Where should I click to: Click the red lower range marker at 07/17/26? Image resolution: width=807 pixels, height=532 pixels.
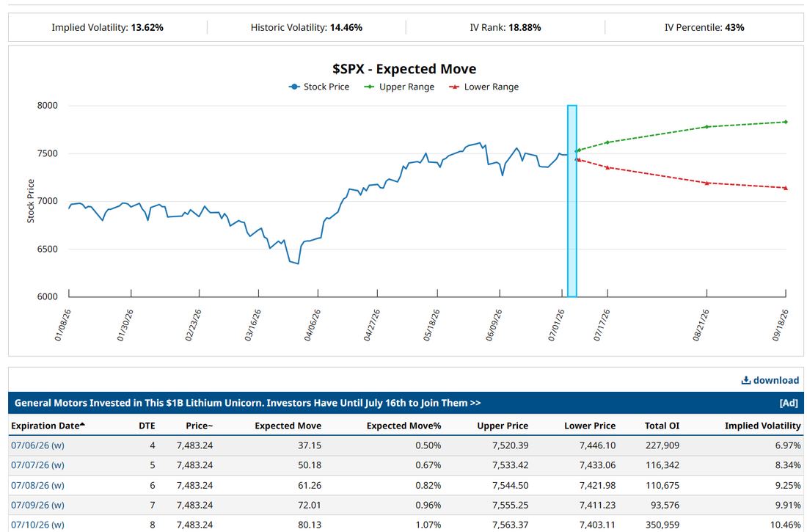point(608,167)
